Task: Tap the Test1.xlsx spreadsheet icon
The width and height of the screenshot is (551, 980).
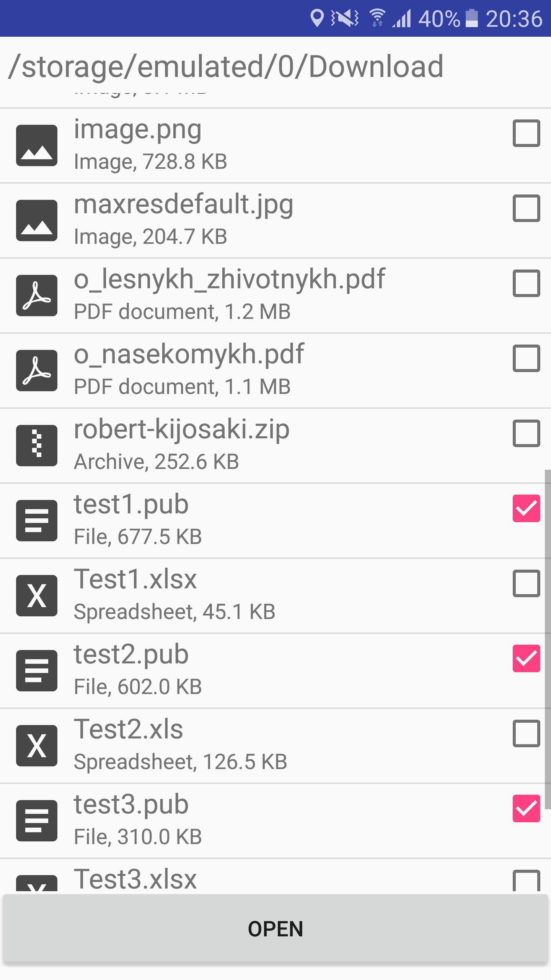Action: point(37,596)
